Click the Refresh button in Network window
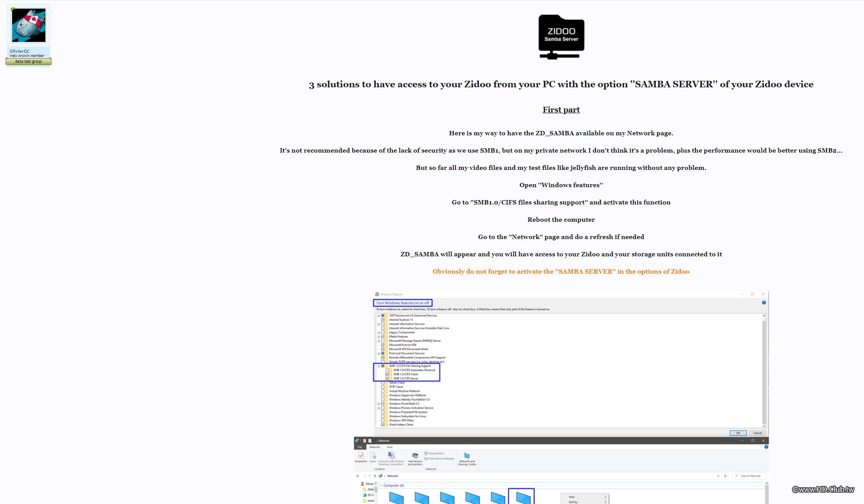 [x=725, y=476]
